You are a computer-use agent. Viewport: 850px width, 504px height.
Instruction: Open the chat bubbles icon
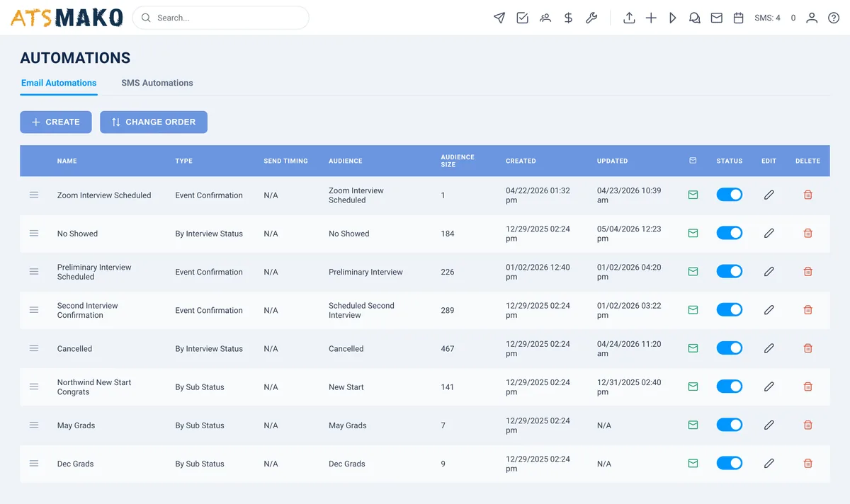(695, 18)
